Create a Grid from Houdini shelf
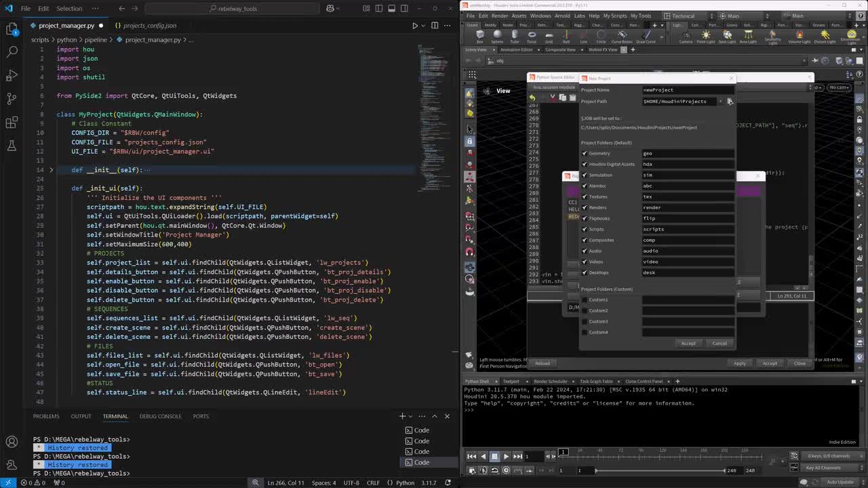 [x=549, y=36]
